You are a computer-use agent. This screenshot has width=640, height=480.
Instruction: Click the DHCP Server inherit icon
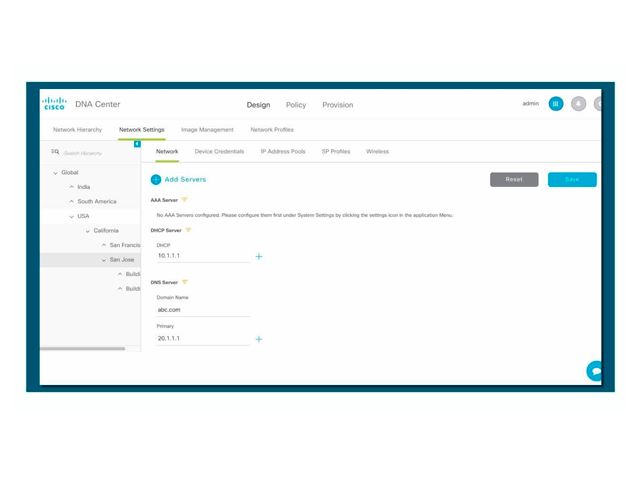(x=188, y=231)
